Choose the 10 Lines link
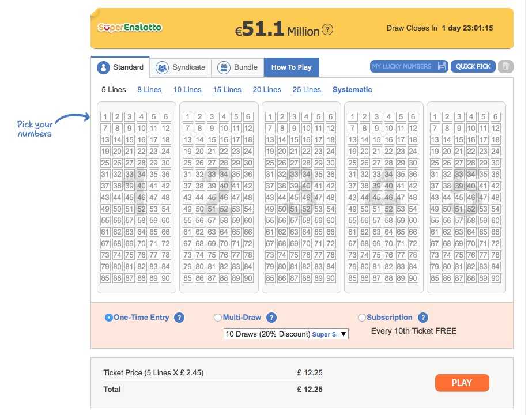Viewport: 532px width, 415px height. 187,89
